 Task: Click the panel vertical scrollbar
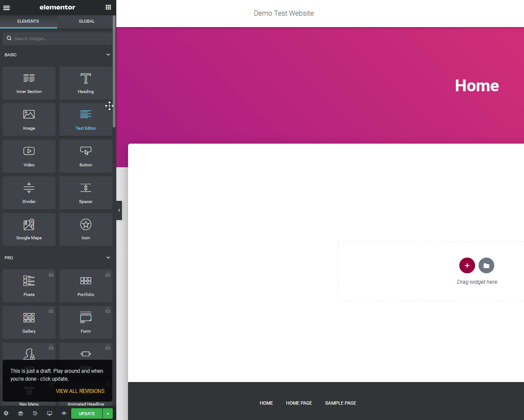click(114, 71)
